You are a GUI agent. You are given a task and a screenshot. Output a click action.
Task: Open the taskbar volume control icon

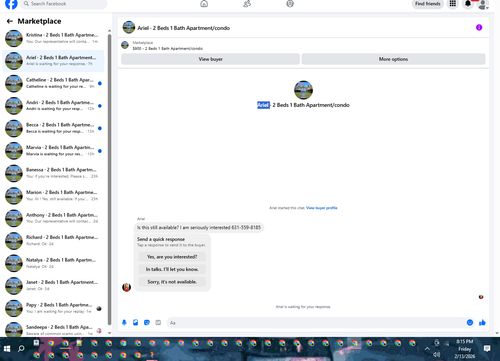click(437, 355)
